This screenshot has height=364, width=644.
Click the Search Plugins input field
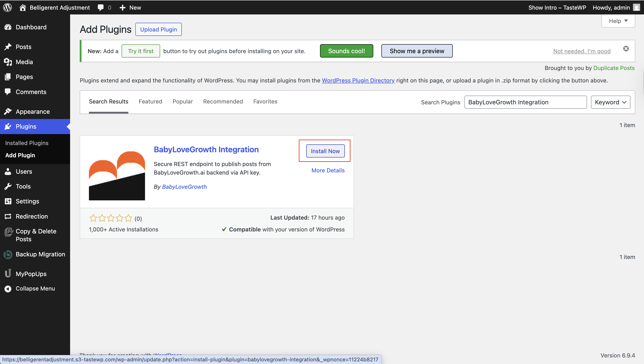click(x=525, y=102)
